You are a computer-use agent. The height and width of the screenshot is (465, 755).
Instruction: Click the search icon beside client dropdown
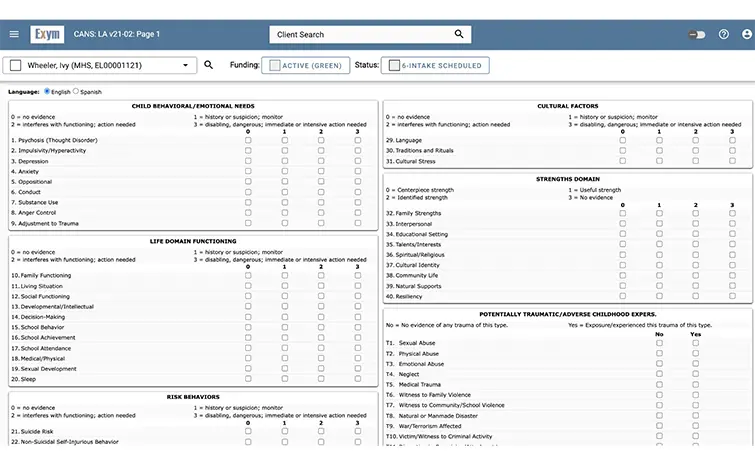209,65
